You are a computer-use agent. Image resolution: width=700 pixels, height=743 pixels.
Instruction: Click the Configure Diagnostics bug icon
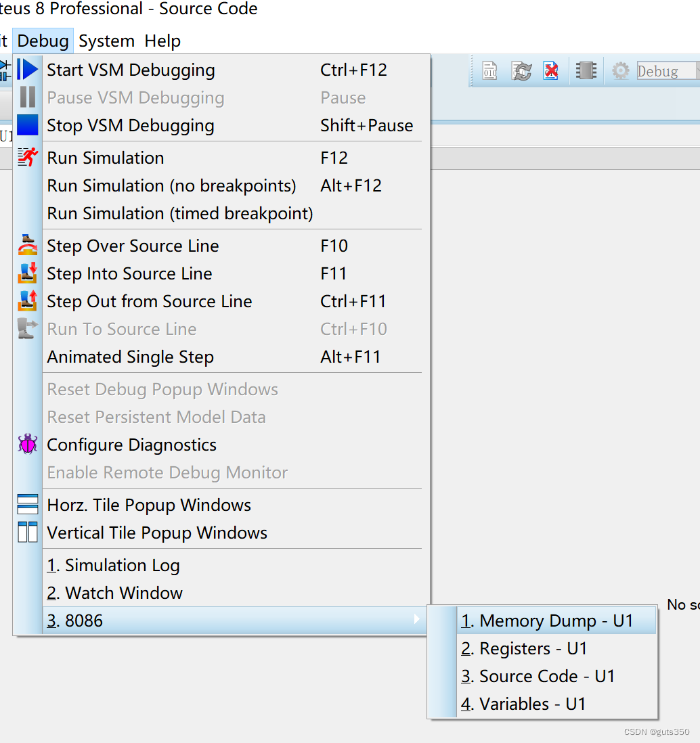click(28, 445)
